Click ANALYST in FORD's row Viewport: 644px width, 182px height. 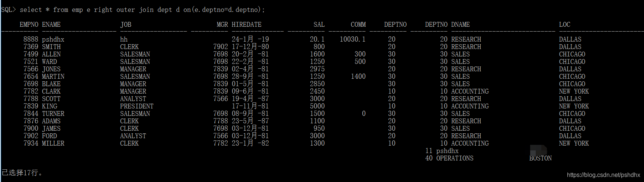[x=133, y=136]
